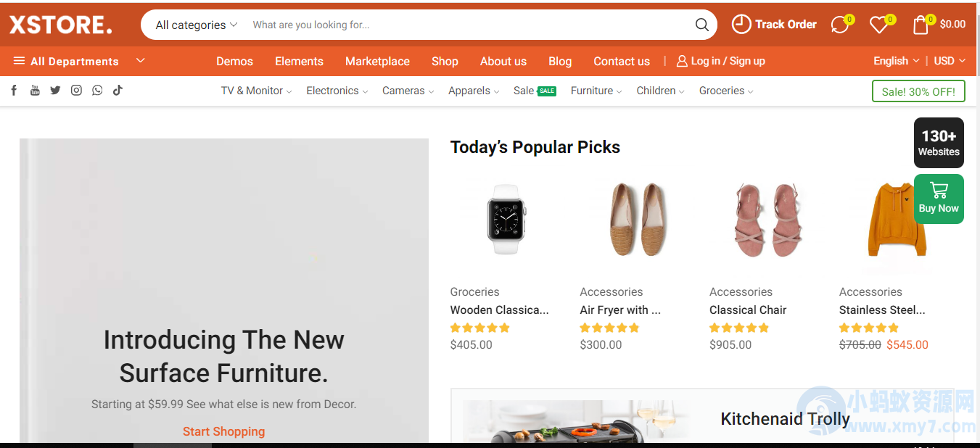Select the Furniture category menu
The height and width of the screenshot is (448, 980).
pyautogui.click(x=592, y=90)
